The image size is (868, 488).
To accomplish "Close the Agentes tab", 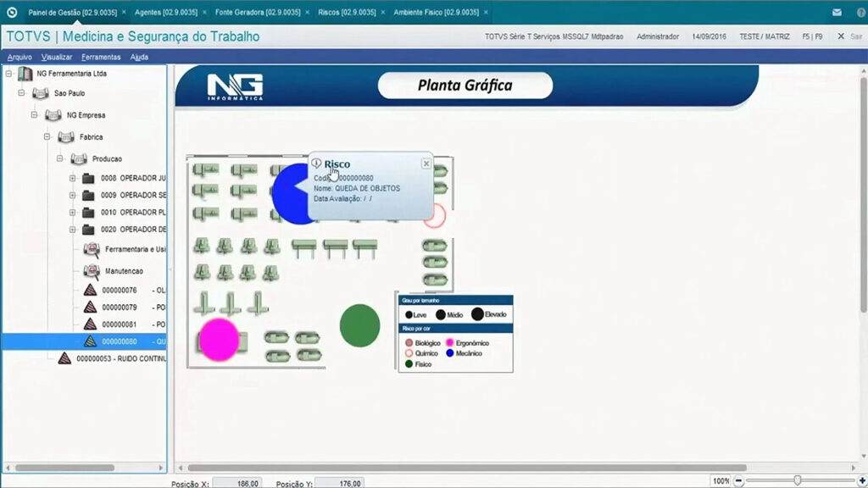I will [x=204, y=12].
